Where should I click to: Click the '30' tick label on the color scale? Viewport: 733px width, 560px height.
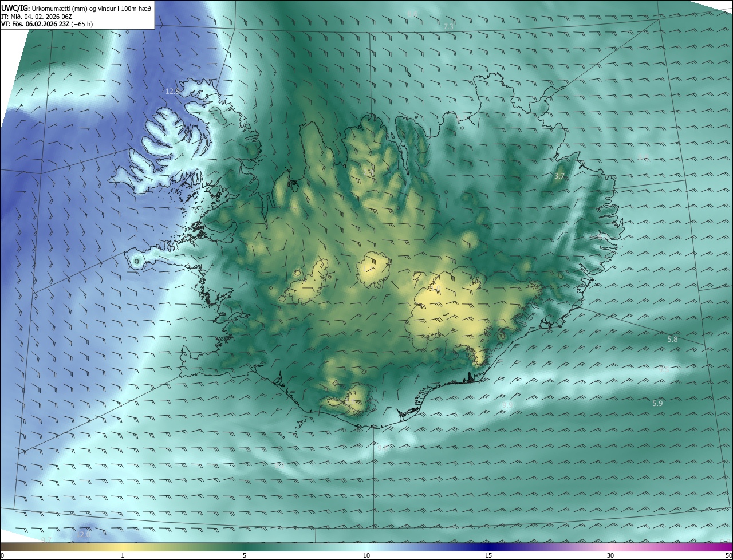pos(610,555)
